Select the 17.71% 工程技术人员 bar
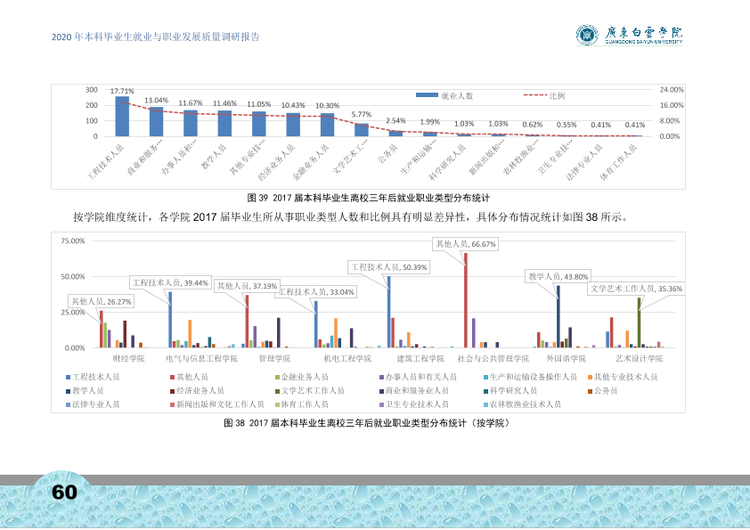Screen dimensions: 750x530 pyautogui.click(x=122, y=116)
